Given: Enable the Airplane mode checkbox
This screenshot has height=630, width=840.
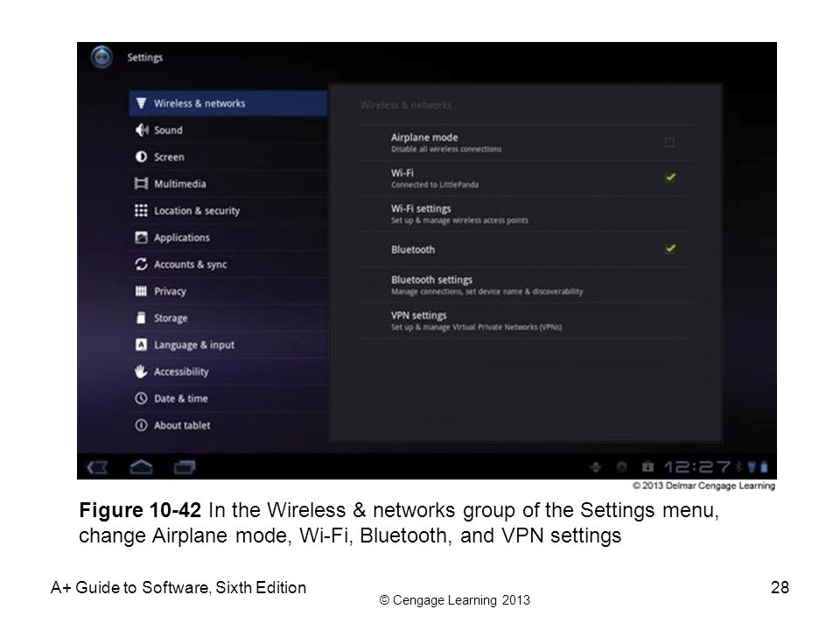Looking at the screenshot, I should 669,143.
